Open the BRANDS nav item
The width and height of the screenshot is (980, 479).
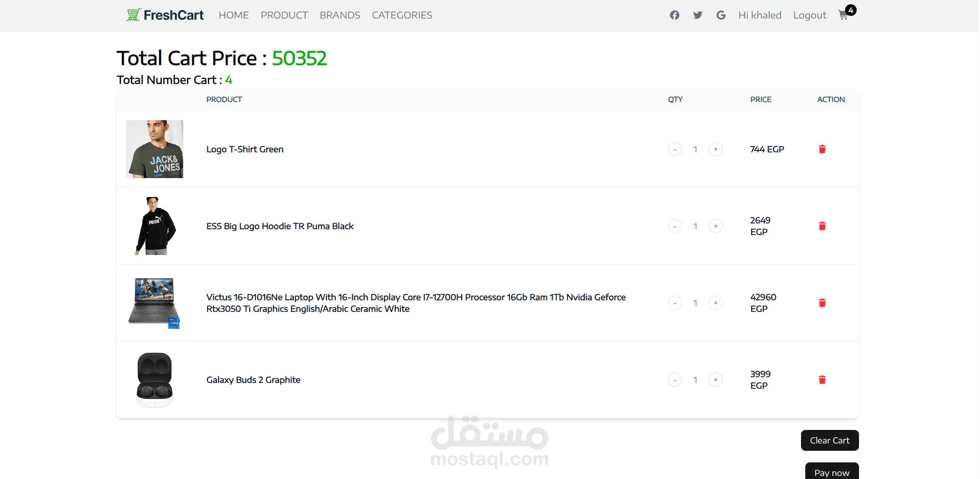(x=340, y=15)
